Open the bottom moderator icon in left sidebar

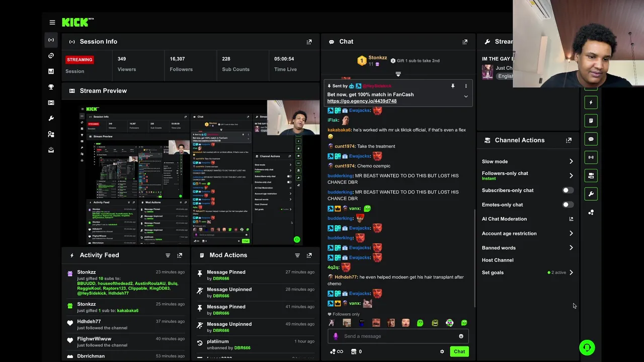coord(51,150)
